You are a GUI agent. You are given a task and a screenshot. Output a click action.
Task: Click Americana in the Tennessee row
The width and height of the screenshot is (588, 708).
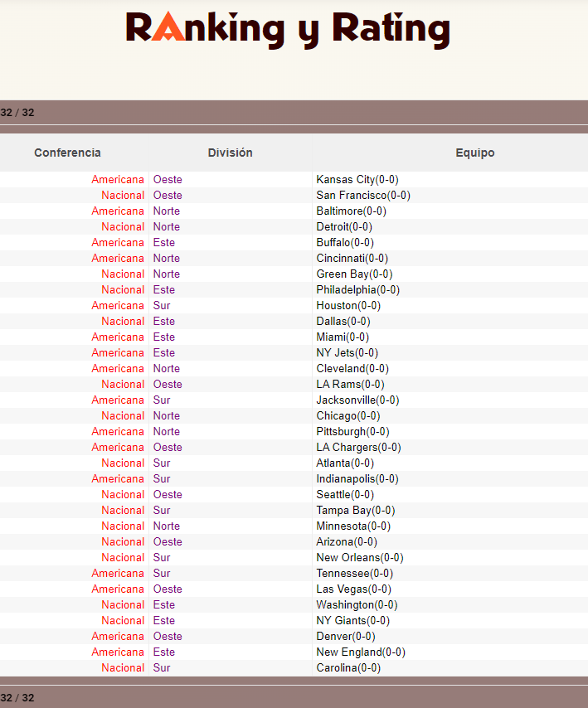click(x=118, y=574)
